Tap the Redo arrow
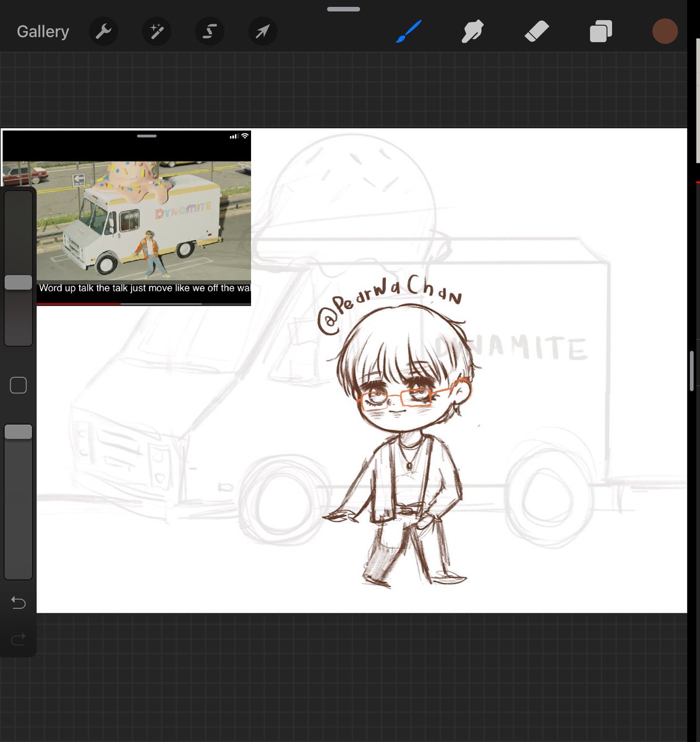 pos(19,639)
